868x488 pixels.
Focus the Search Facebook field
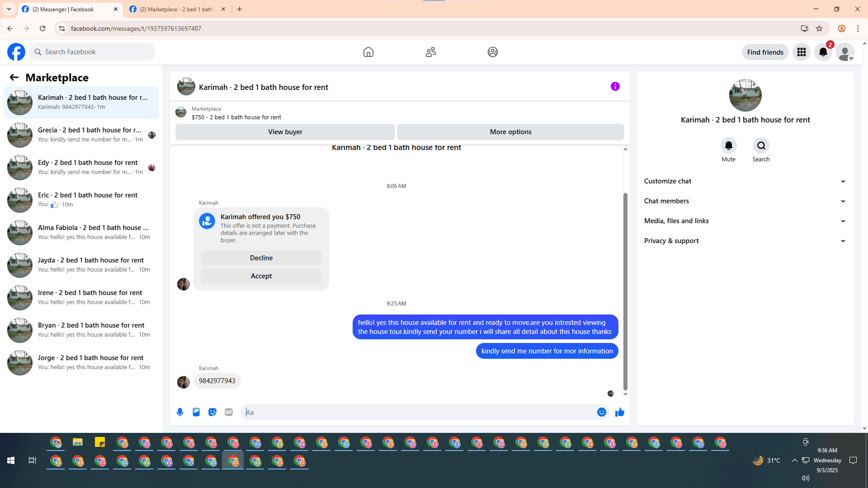tap(92, 52)
